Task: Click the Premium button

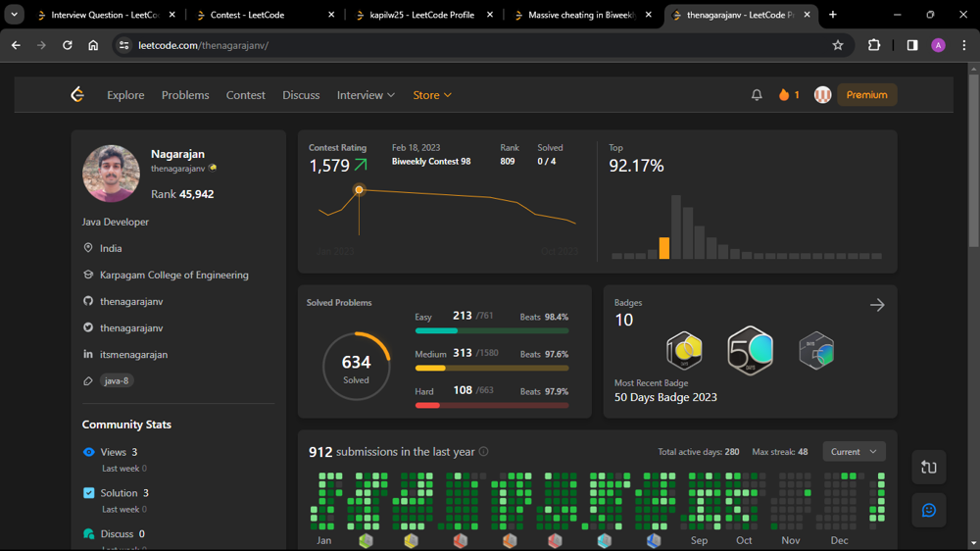Action: [x=866, y=95]
